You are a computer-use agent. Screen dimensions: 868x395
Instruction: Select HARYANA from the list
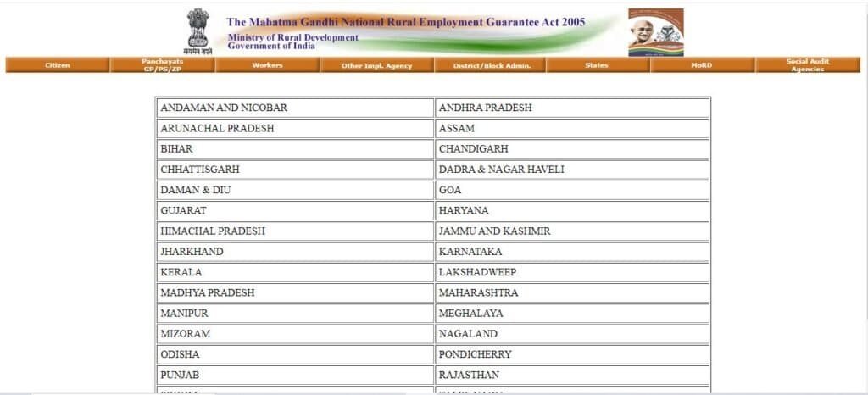(x=464, y=211)
